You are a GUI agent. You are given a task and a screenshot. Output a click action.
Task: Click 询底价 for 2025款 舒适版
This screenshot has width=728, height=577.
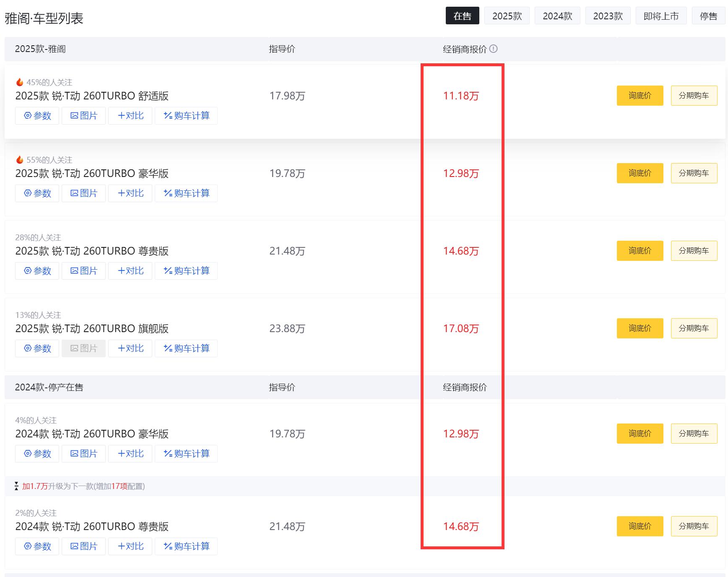(640, 96)
